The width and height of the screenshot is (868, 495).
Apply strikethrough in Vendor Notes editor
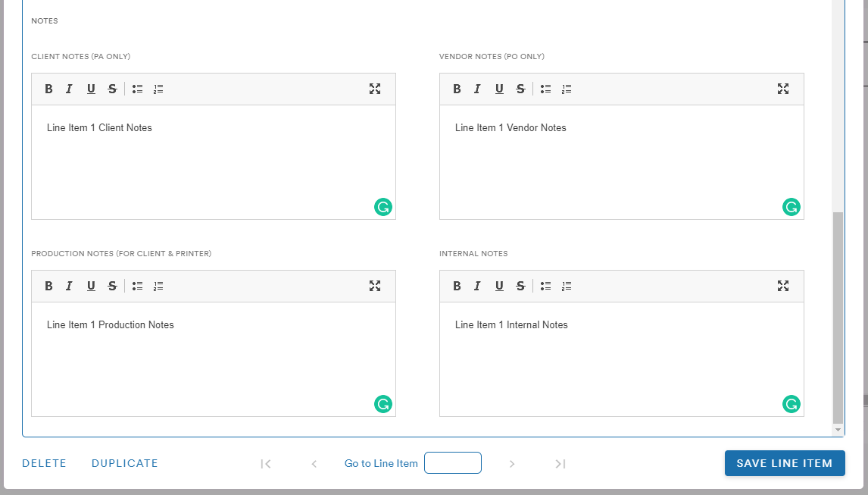(x=520, y=89)
